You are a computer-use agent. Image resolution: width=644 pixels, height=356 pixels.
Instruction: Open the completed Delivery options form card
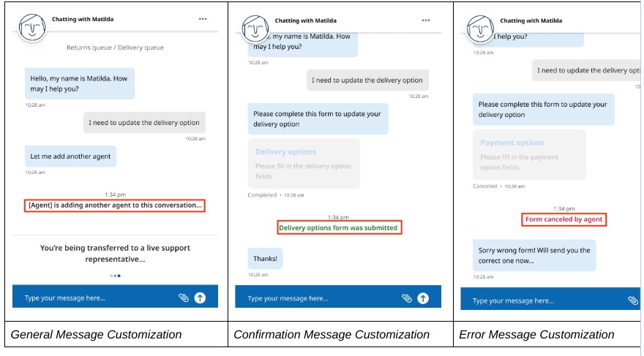tap(304, 164)
